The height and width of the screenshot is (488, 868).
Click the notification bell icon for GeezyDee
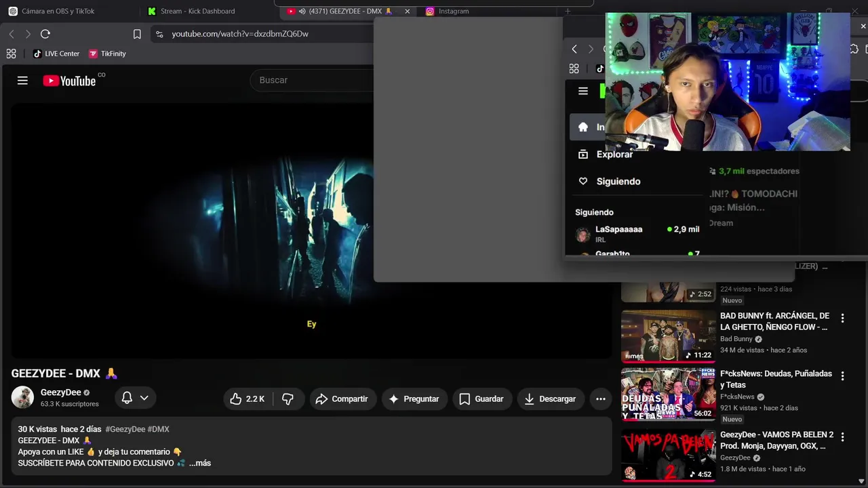[127, 398]
